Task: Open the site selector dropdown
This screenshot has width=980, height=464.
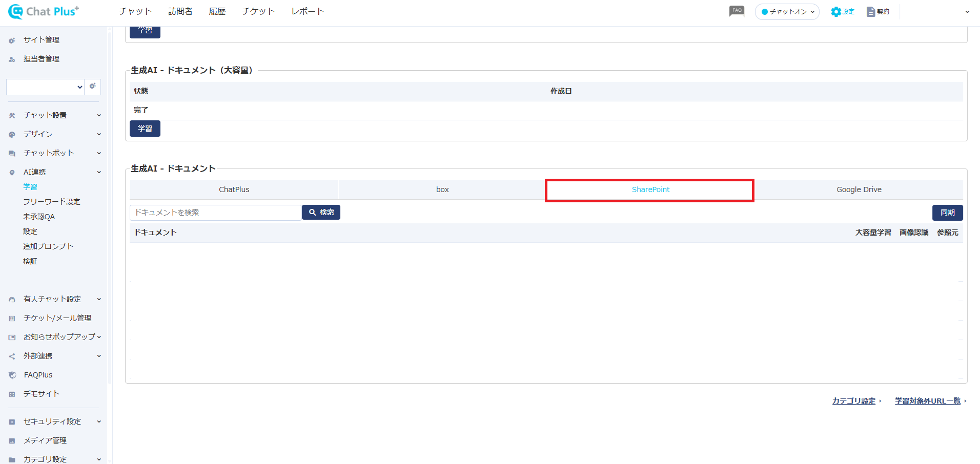Action: (45, 87)
